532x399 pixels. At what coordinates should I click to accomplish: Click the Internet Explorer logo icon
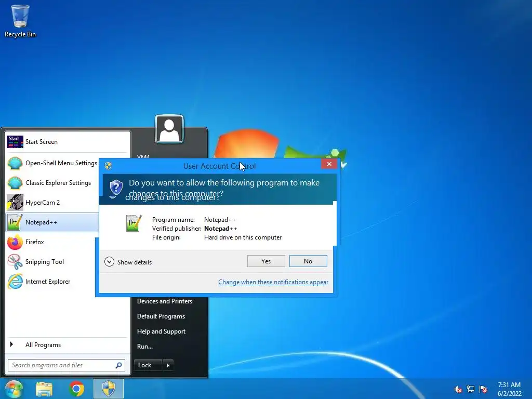tap(15, 282)
